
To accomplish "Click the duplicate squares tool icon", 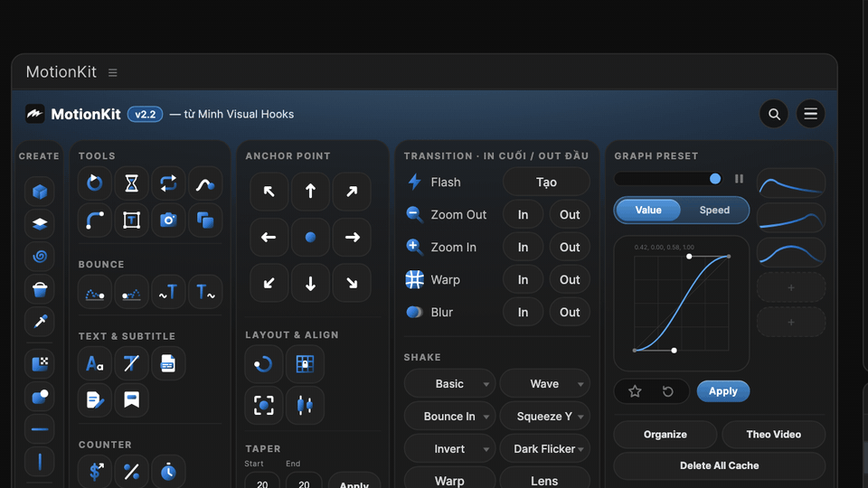I will pyautogui.click(x=205, y=221).
